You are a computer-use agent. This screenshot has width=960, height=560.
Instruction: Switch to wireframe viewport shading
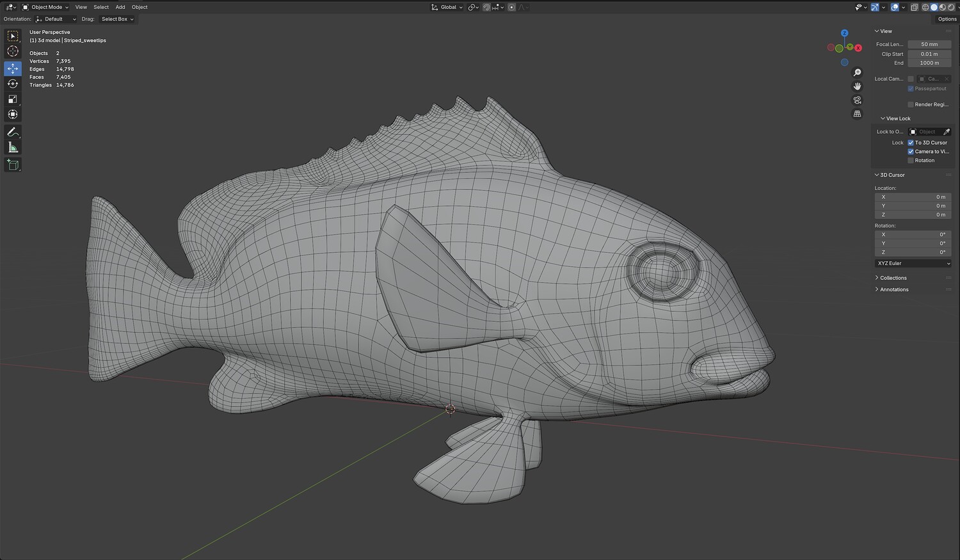(925, 7)
